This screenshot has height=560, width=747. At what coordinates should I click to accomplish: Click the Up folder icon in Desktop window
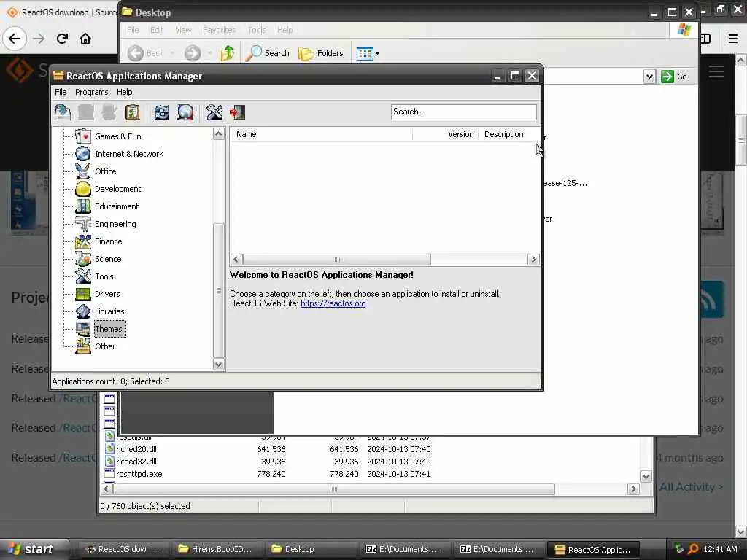(228, 53)
